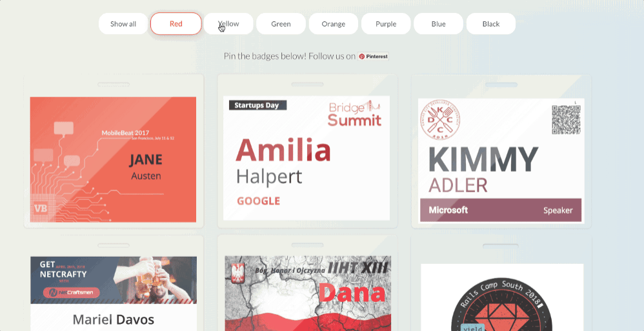Viewport: 644px width, 331px height.
Task: Show only Blue badges
Action: point(439,24)
